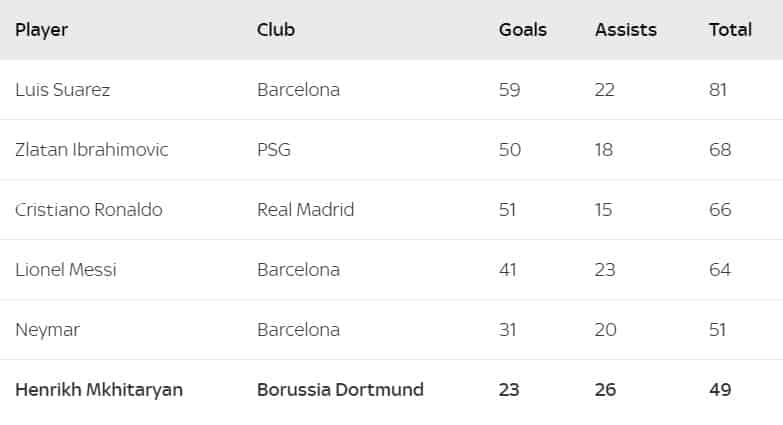Select the Luis Suarez player name

click(63, 90)
